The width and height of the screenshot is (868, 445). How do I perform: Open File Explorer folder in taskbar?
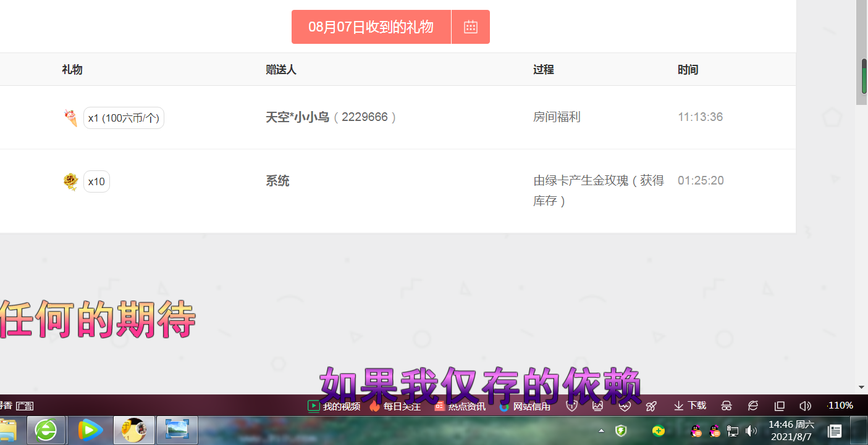pos(8,430)
